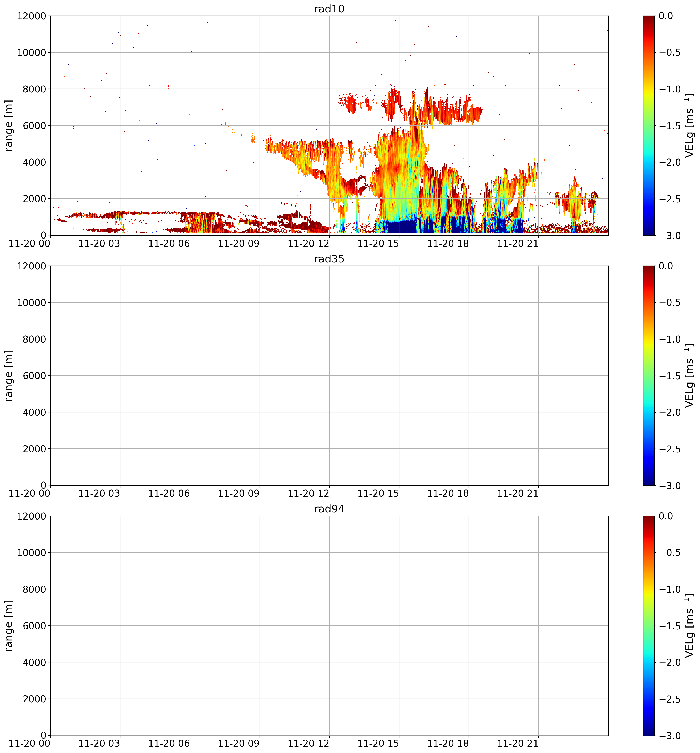Click the rad35 panel title
This screenshot has height=753, width=700.
point(329,259)
